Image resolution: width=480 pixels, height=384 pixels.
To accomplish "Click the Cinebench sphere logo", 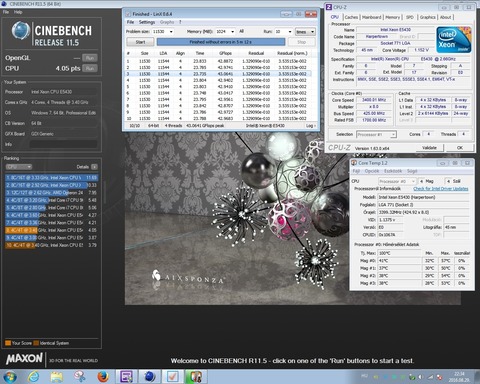I will click(x=21, y=30).
